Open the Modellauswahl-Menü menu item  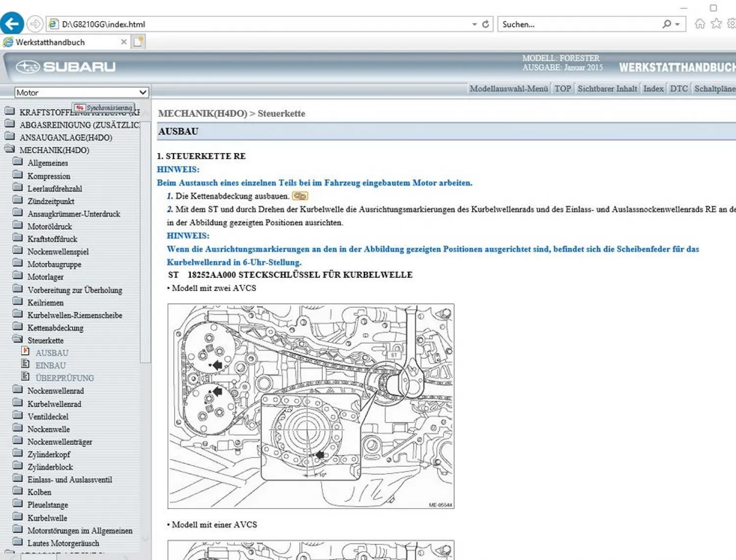pos(508,89)
